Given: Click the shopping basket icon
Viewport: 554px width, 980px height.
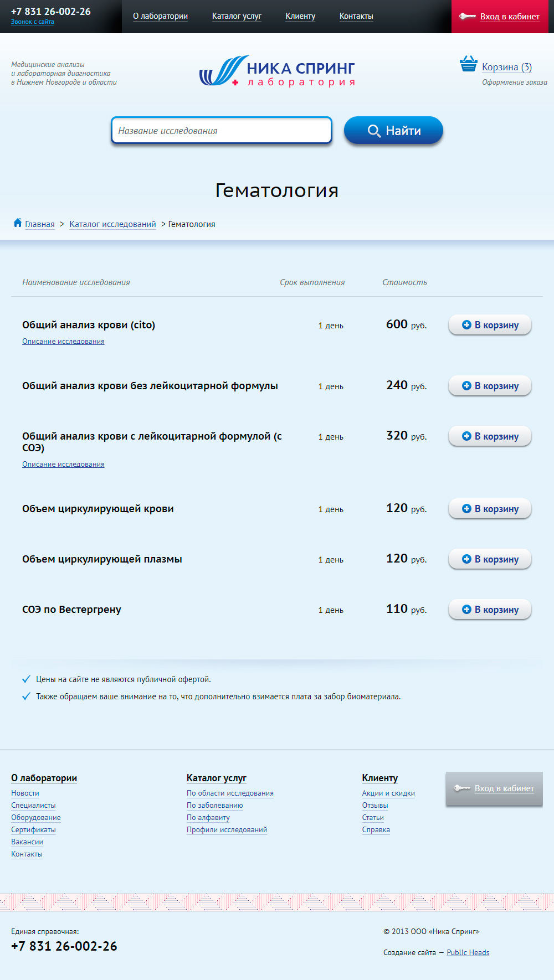Looking at the screenshot, I should [x=468, y=64].
